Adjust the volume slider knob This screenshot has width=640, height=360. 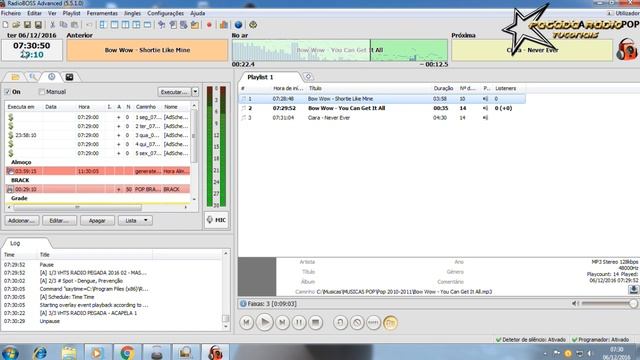coord(633,303)
